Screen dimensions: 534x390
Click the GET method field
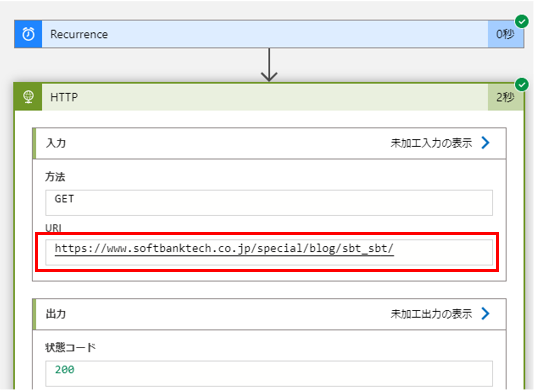tap(269, 203)
